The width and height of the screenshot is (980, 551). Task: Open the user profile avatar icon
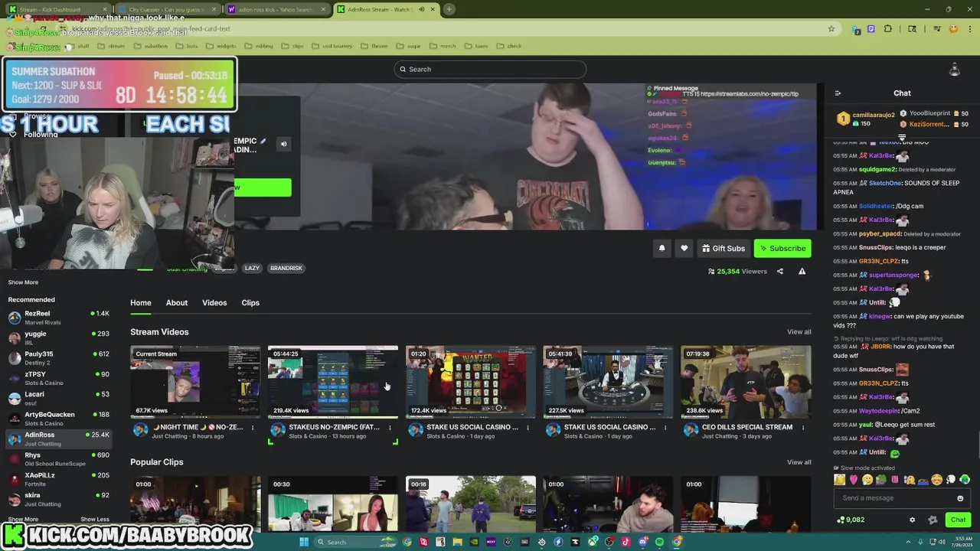954,70
